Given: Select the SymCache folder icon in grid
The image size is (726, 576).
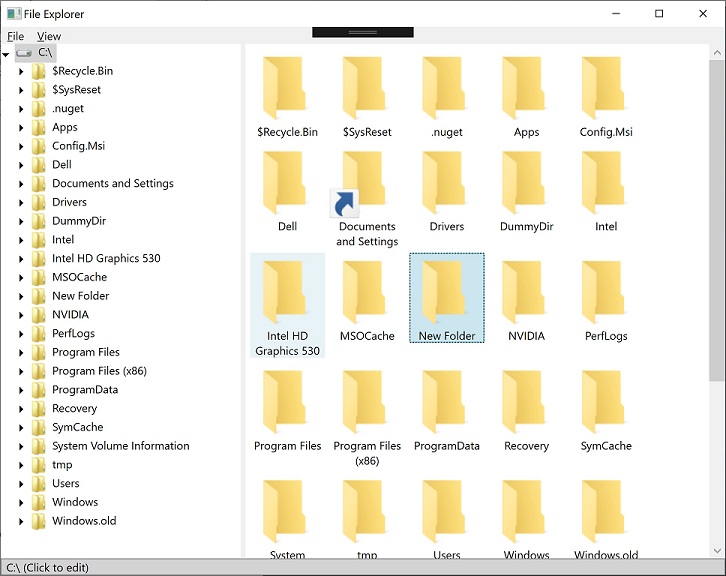Looking at the screenshot, I should click(x=606, y=404).
